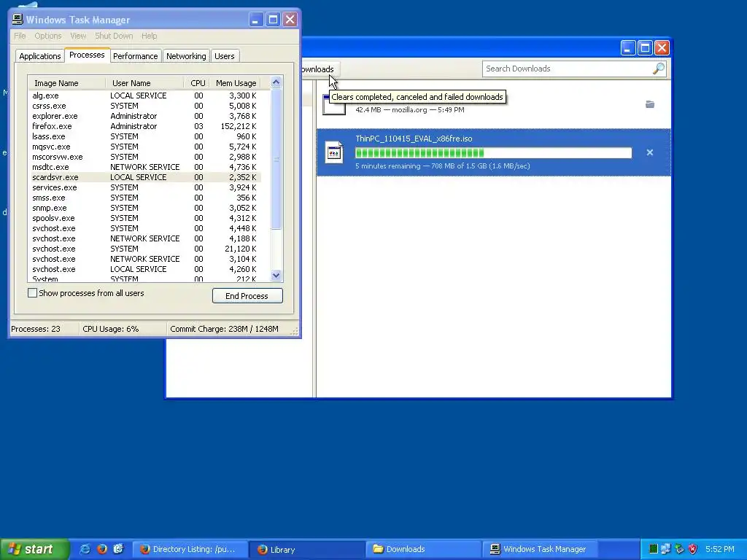Open the third quick launch icon beside Firefox
The width and height of the screenshot is (747, 560).
click(x=118, y=549)
